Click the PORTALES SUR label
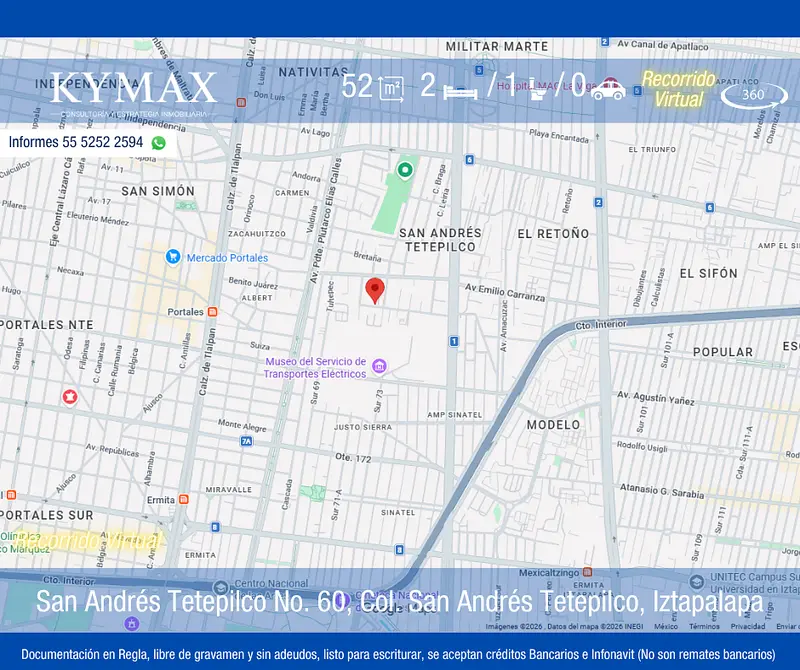The width and height of the screenshot is (800, 670). (x=46, y=515)
